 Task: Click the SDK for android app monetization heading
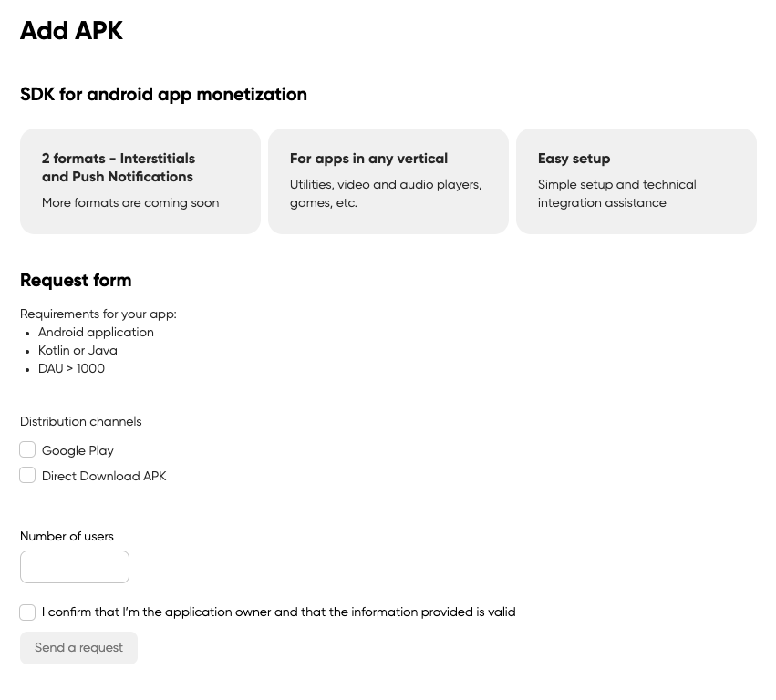[x=163, y=95]
